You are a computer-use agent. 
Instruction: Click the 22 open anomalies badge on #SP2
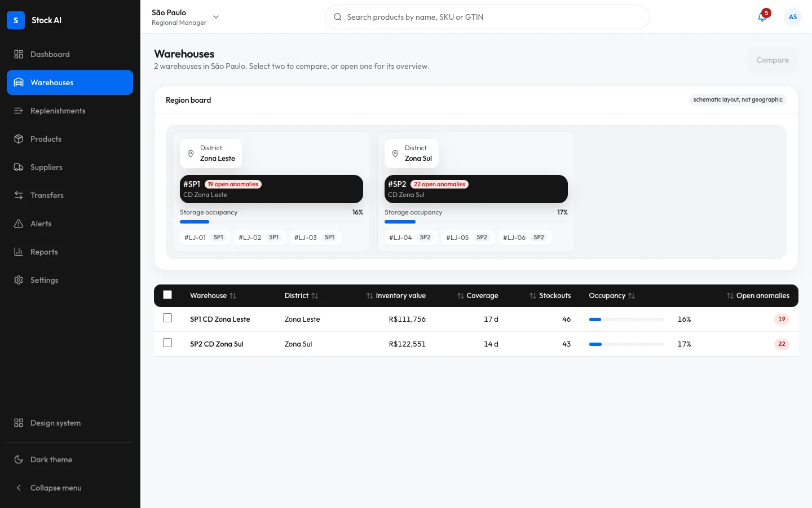440,184
